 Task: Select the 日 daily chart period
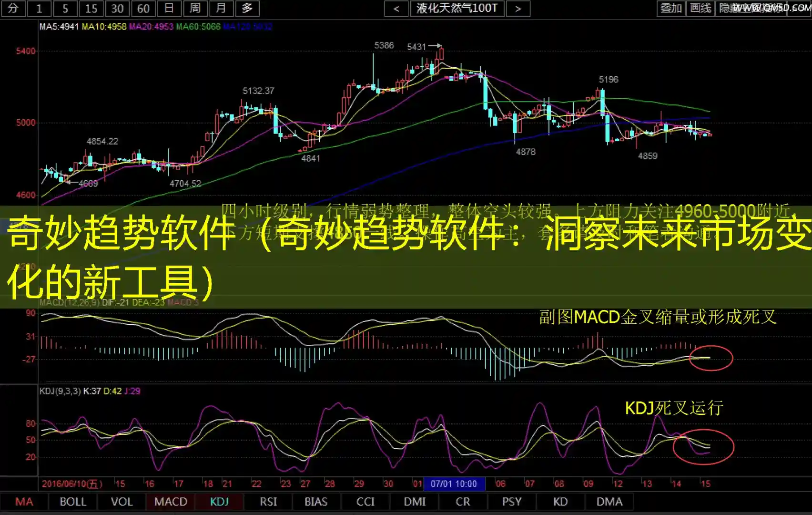pos(169,8)
